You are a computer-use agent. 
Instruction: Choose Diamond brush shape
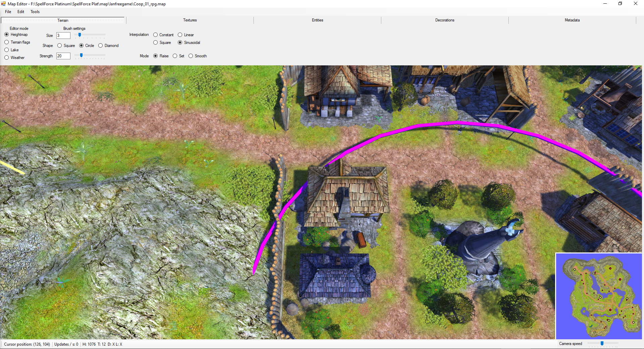point(109,46)
